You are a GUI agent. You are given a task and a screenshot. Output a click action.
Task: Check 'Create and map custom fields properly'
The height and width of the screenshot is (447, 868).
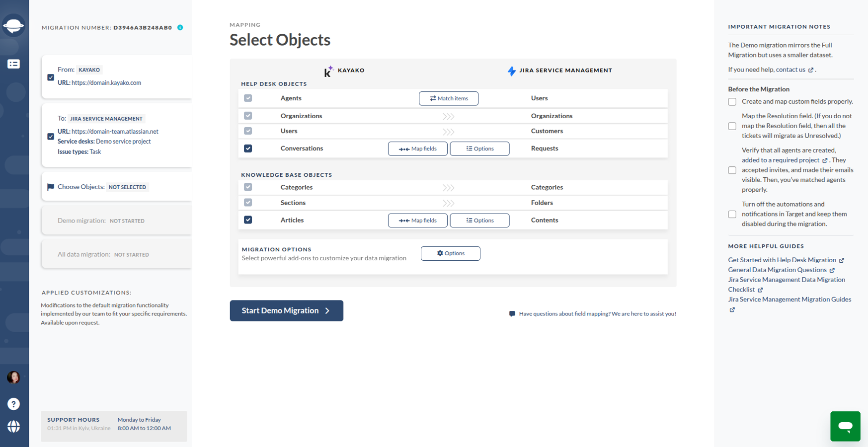coord(732,102)
